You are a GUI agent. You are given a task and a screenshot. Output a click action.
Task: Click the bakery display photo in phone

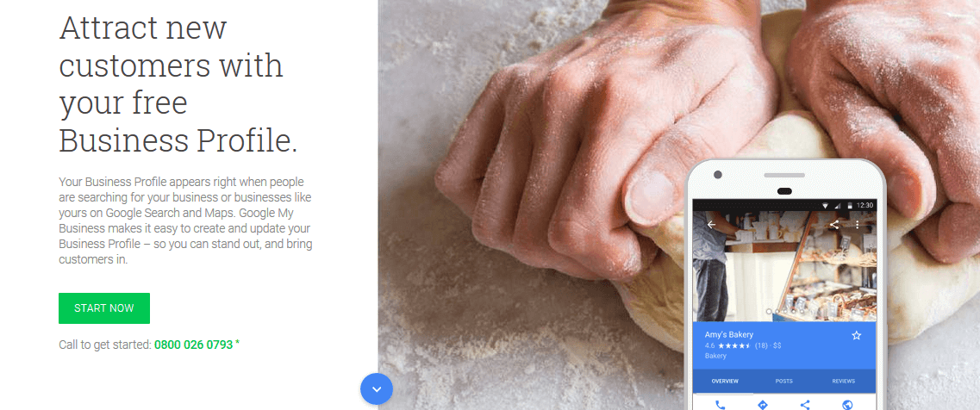click(x=783, y=266)
